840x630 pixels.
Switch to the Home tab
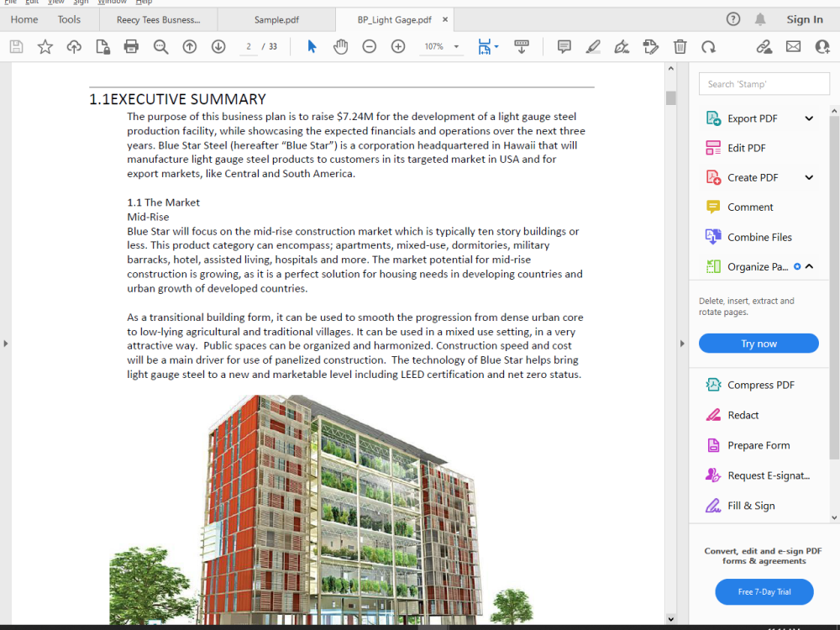tap(24, 19)
